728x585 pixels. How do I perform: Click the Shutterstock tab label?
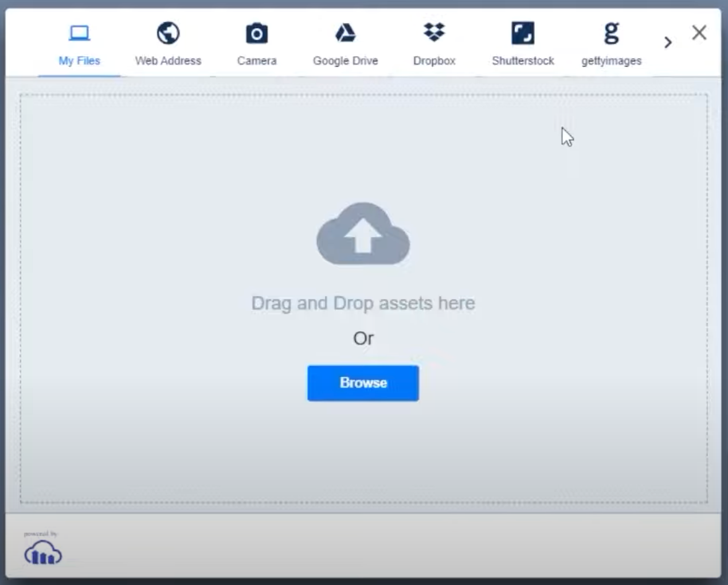(522, 60)
